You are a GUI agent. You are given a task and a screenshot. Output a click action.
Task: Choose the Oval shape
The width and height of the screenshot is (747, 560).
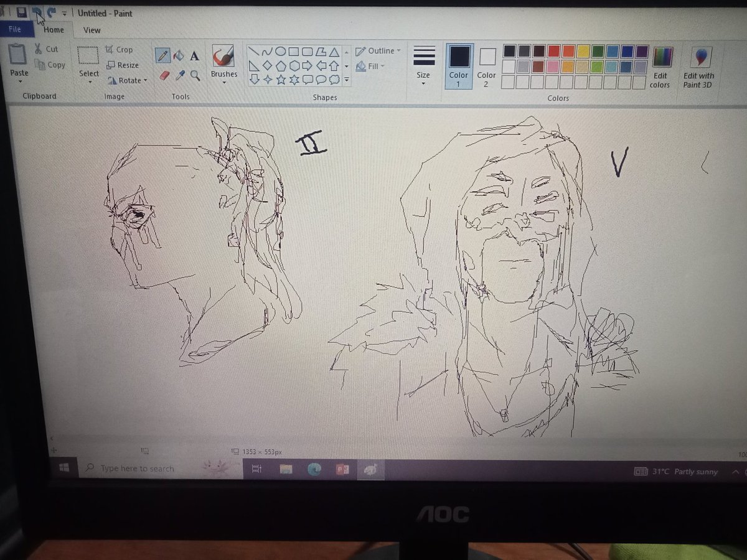click(x=281, y=52)
